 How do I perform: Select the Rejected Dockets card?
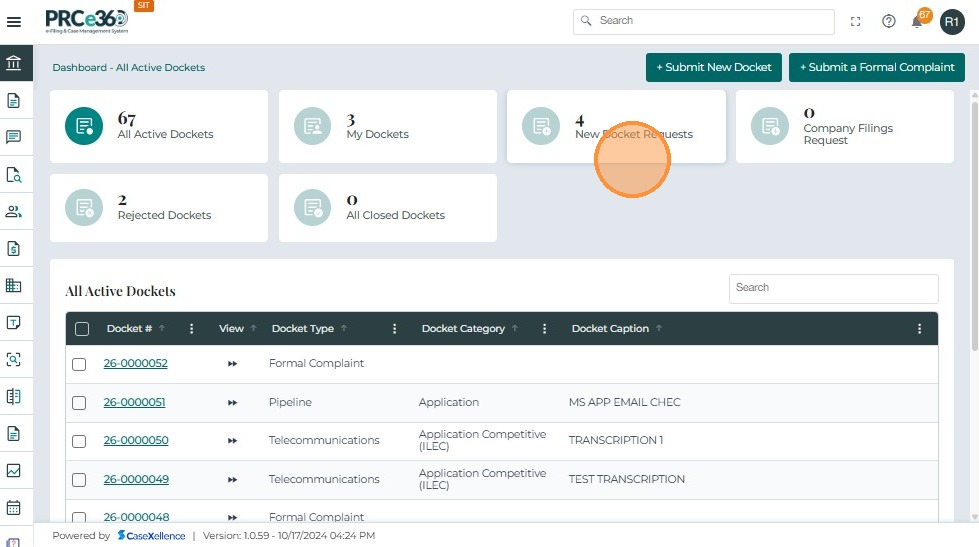pyautogui.click(x=158, y=208)
